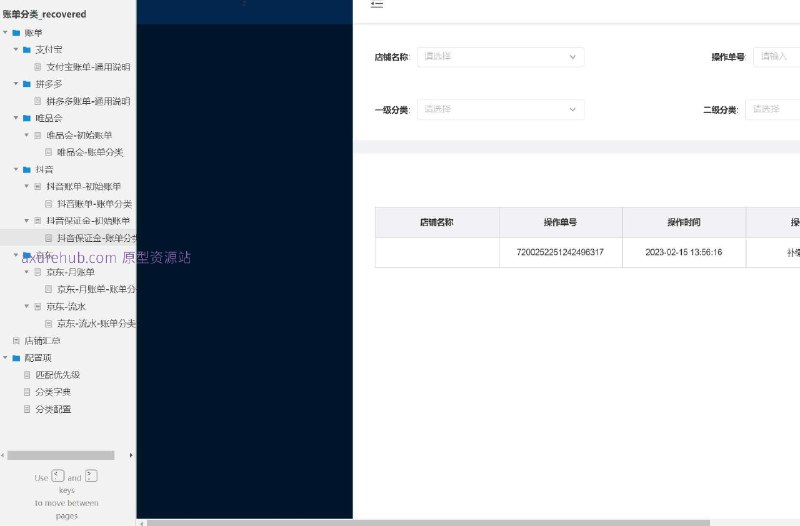800x526 pixels.
Task: Open the 支付宝账单-通用说明 page
Action: (88, 67)
